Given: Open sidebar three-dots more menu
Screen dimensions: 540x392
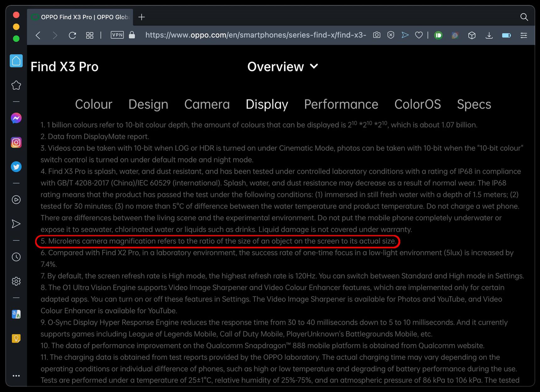Looking at the screenshot, I should tap(16, 376).
